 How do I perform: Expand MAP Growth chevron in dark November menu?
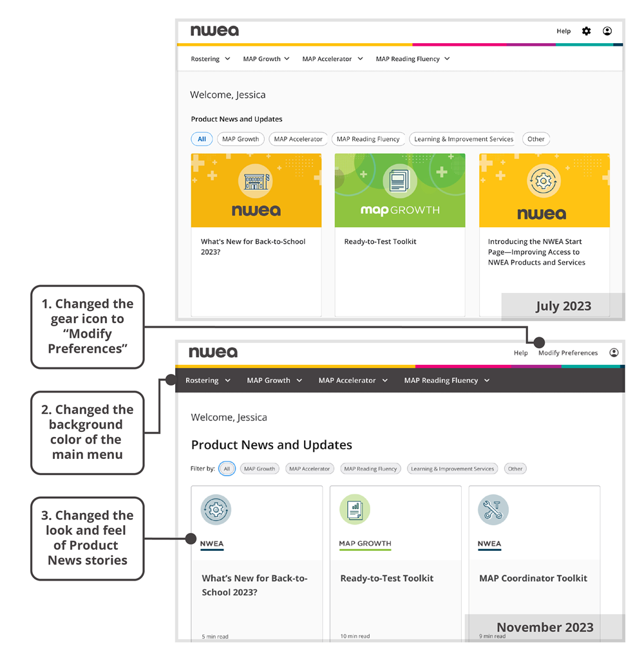coord(299,380)
